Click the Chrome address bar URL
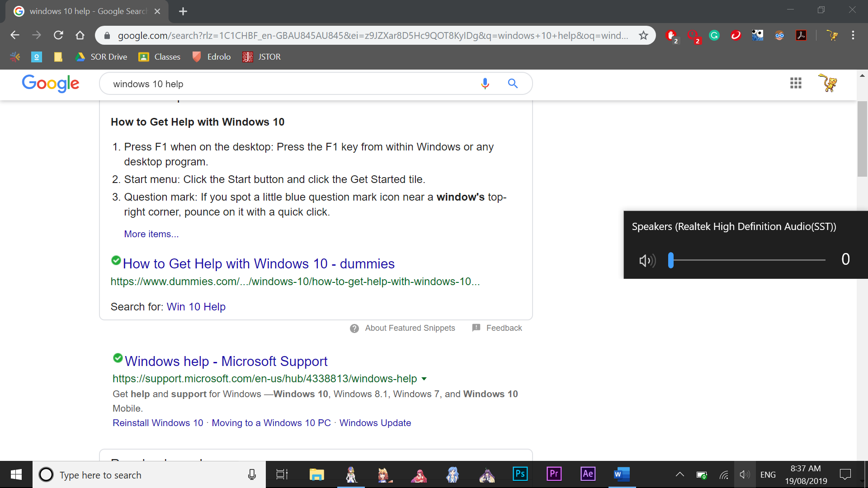 (x=373, y=35)
